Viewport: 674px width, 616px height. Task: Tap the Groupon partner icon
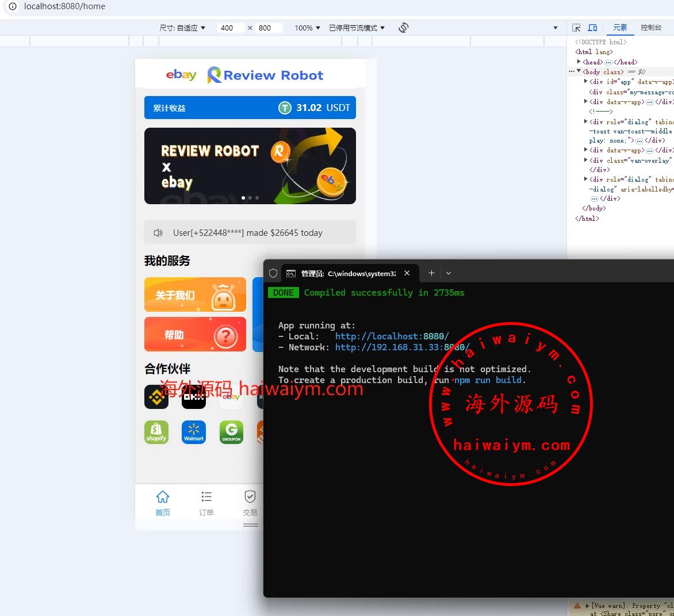(231, 432)
